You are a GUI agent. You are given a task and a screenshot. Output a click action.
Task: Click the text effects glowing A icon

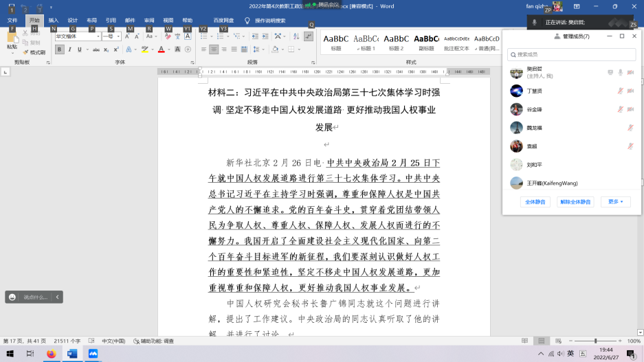pyautogui.click(x=129, y=49)
